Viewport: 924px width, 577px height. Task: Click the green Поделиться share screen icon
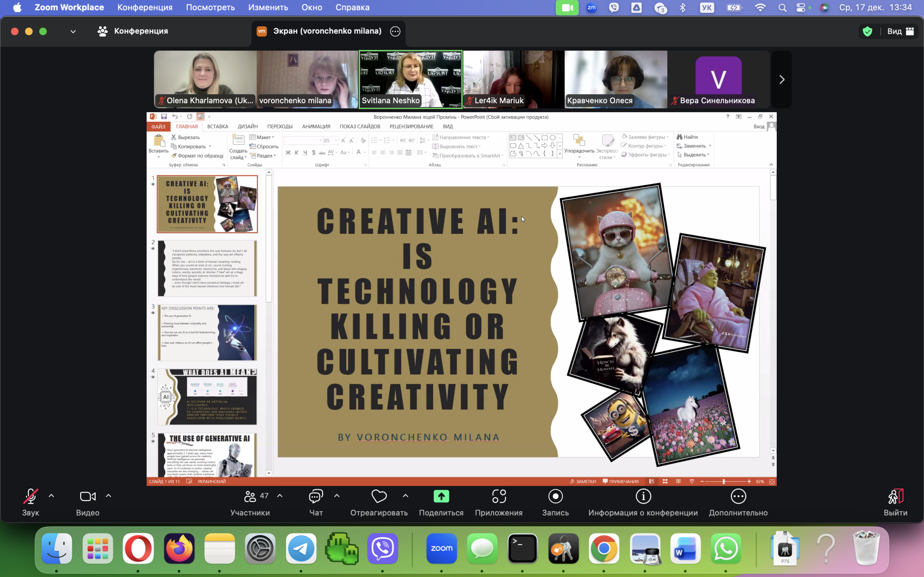pos(441,496)
